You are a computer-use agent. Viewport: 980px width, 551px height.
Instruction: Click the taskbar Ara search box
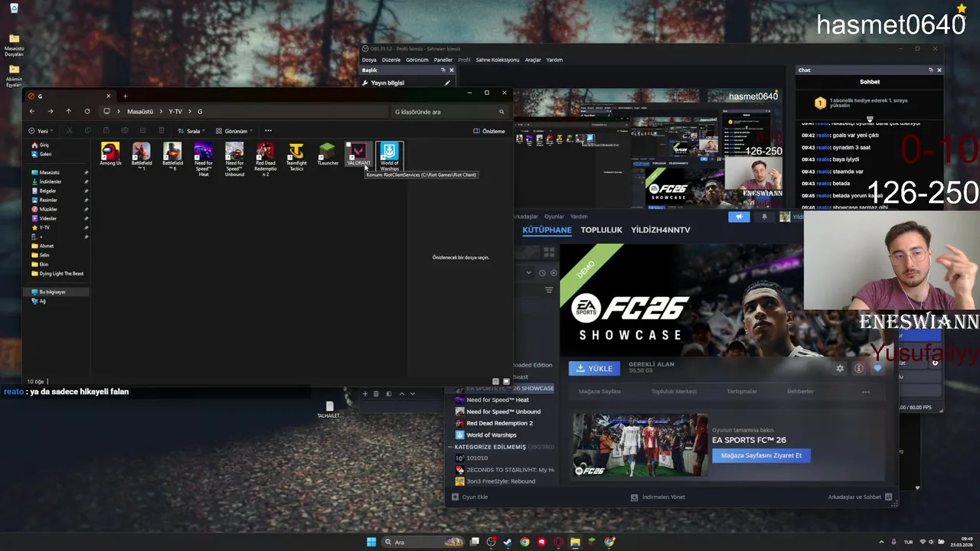[423, 542]
